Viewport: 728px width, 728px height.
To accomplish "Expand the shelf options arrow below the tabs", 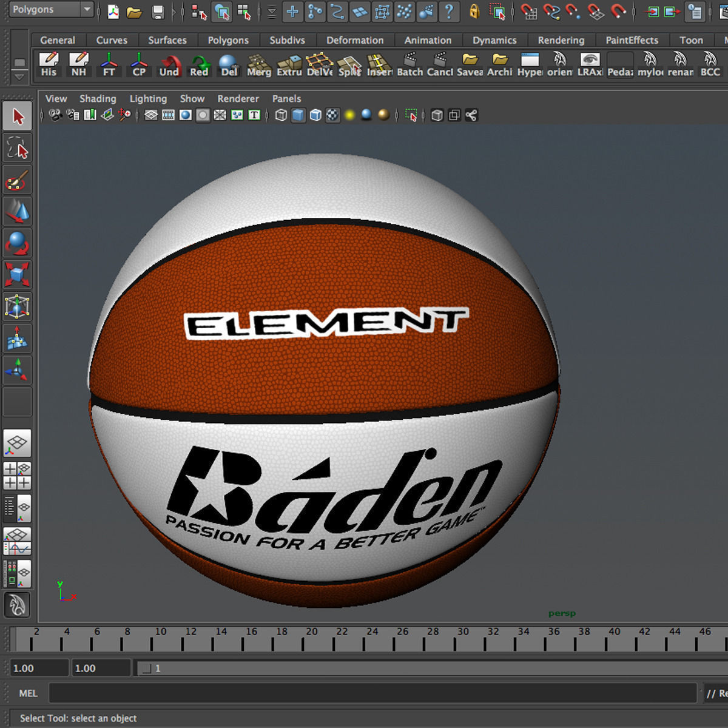I will coord(20,77).
